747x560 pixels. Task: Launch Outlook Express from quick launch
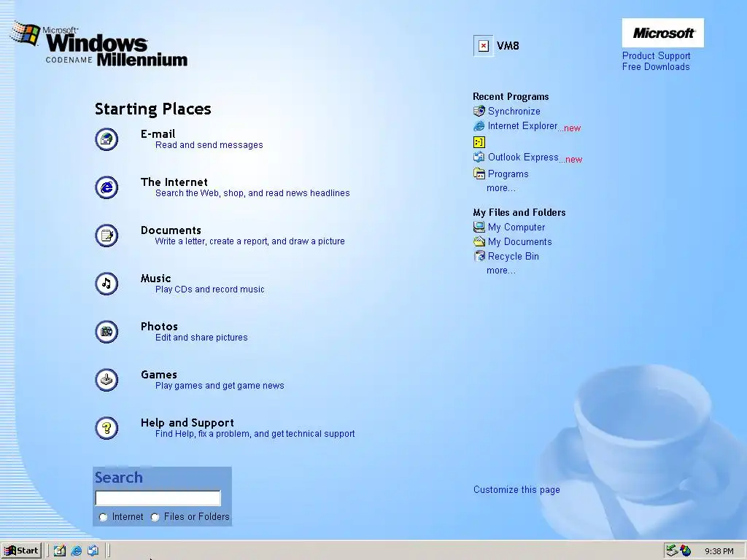[93, 551]
